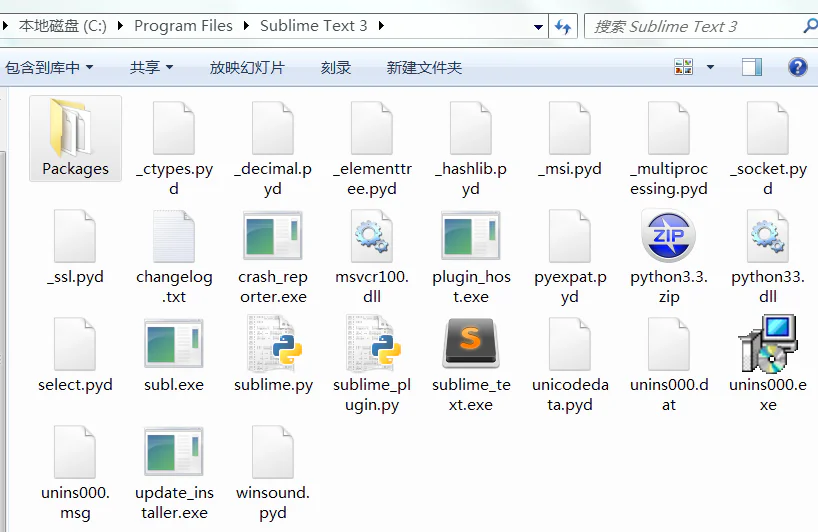Screen dimensions: 818x532
Task: Select the sublime_plugin.py Python file icon
Action: pos(374,343)
